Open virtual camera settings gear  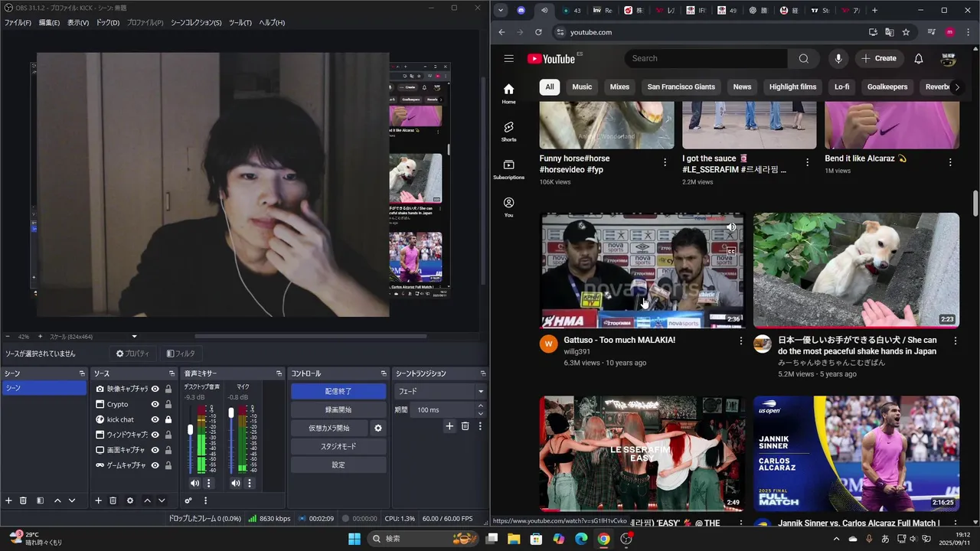[x=377, y=429]
